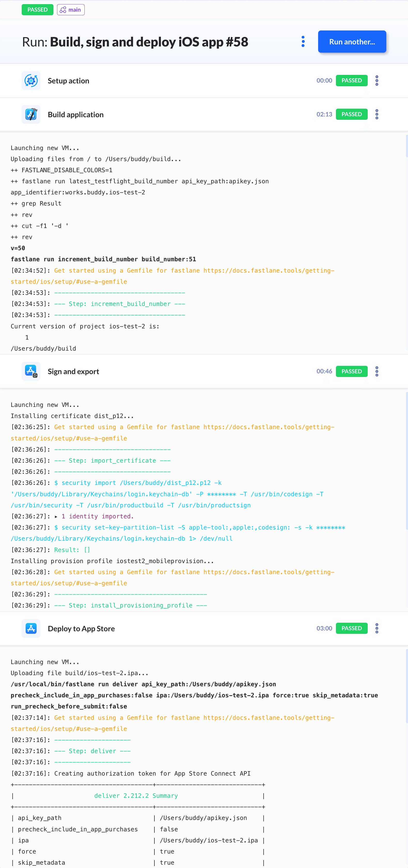Click PASSED badge on Build application row
This screenshot has width=408, height=868.
[351, 114]
